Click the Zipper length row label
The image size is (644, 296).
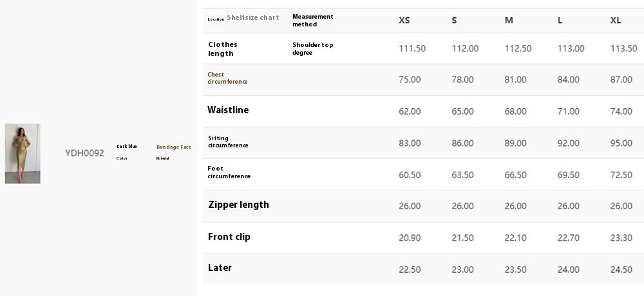pos(238,205)
